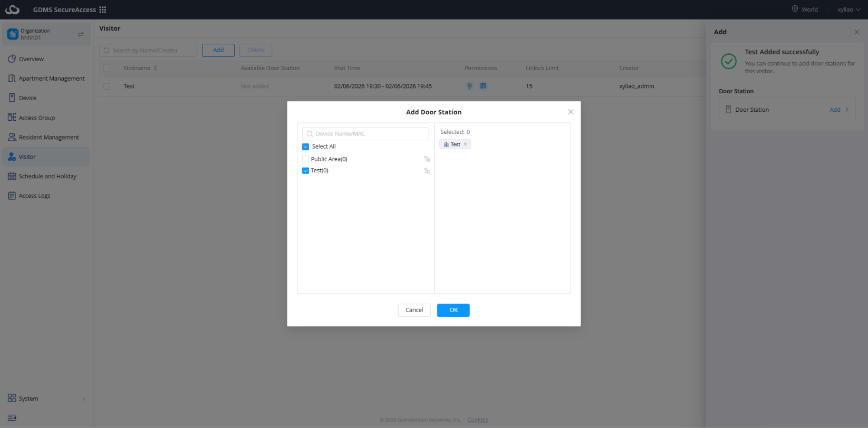
Task: Click the Access Group sidebar icon
Action: pyautogui.click(x=12, y=117)
